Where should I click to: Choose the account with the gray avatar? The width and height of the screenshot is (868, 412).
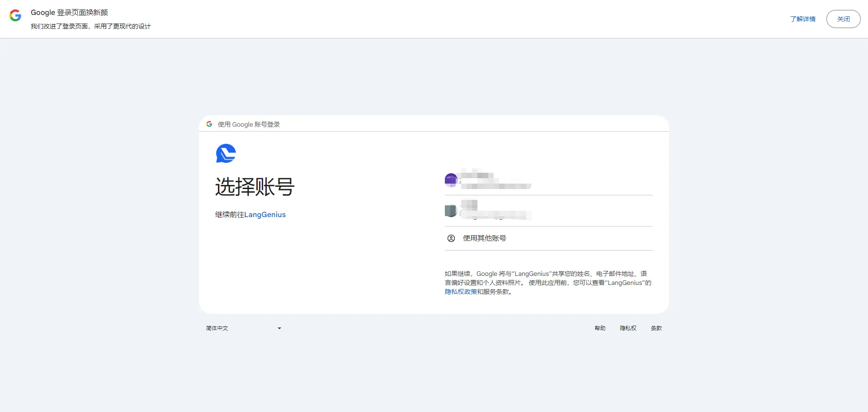(548, 211)
